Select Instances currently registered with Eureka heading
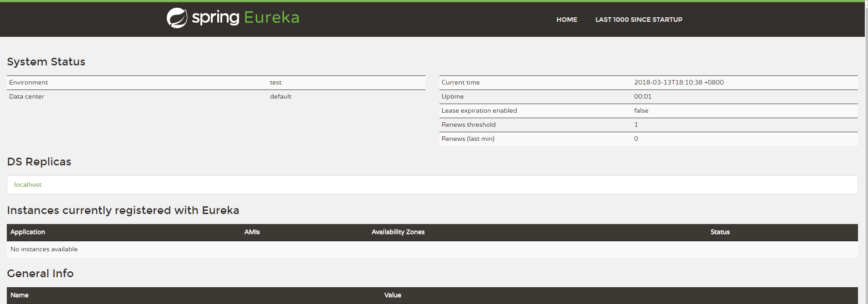Viewport: 868px width, 304px height. click(123, 210)
